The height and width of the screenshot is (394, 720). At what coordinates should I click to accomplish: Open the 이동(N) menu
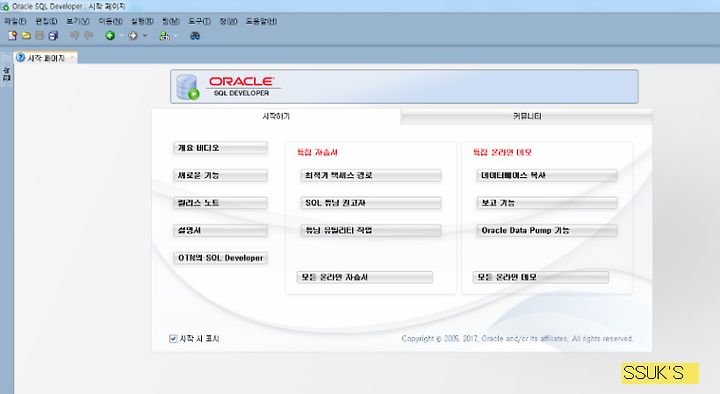click(110, 21)
